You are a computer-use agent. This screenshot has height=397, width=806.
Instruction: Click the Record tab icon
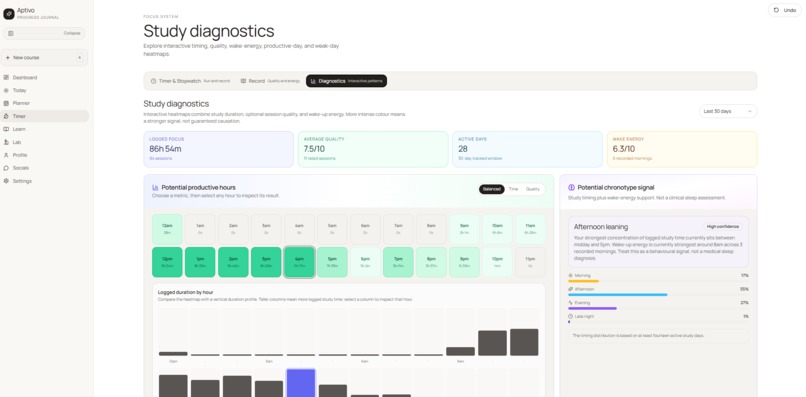(244, 81)
